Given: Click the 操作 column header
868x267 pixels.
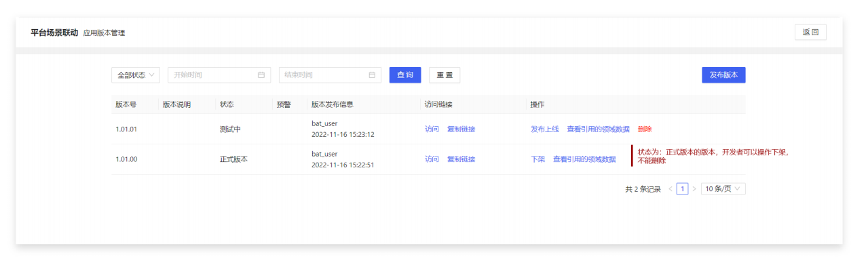Looking at the screenshot, I should 537,104.
